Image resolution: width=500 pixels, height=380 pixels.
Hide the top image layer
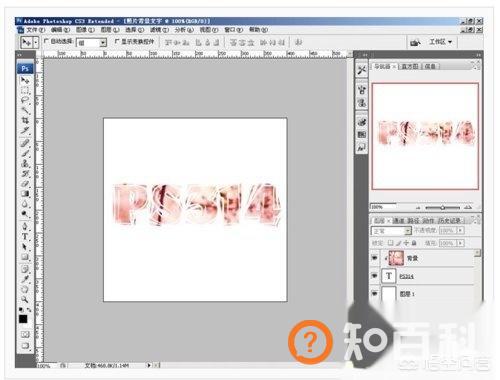pos(375,258)
